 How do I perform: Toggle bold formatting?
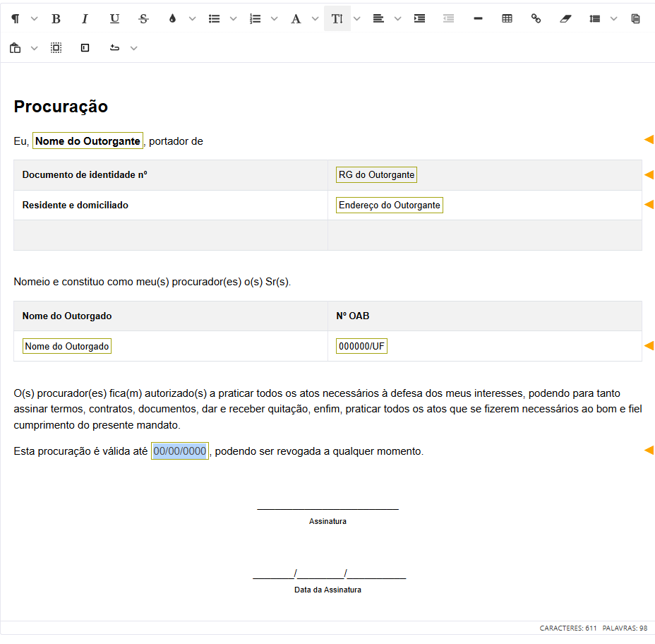click(x=56, y=18)
